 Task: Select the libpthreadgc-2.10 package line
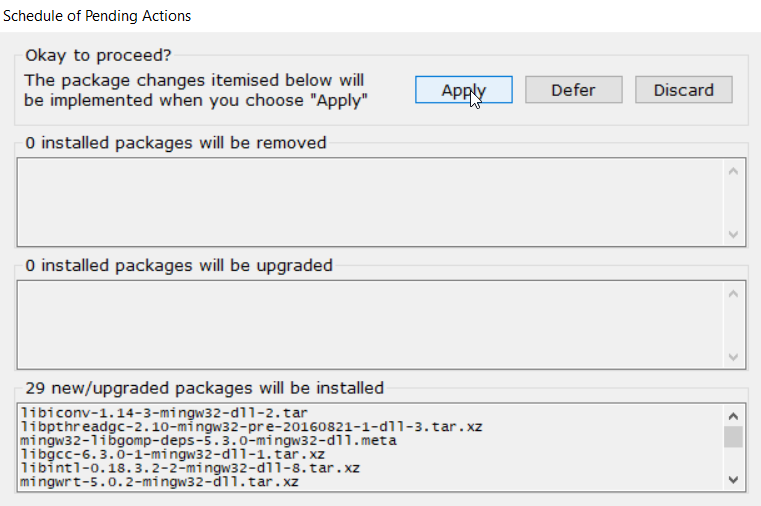pyautogui.click(x=251, y=427)
